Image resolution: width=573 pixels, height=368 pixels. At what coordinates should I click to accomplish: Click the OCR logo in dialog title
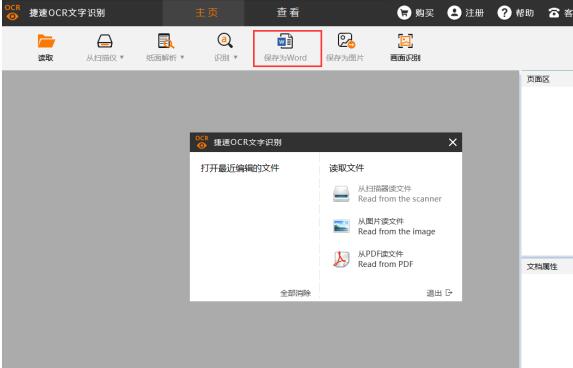(201, 142)
